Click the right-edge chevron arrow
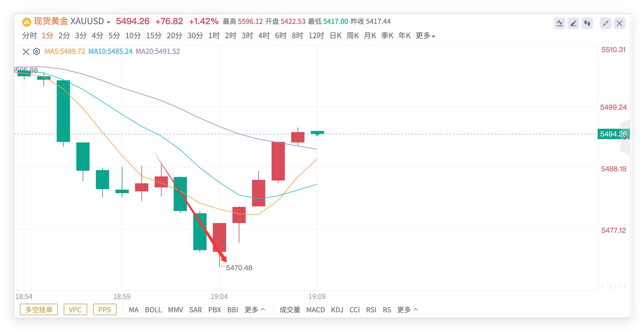 click(x=625, y=137)
